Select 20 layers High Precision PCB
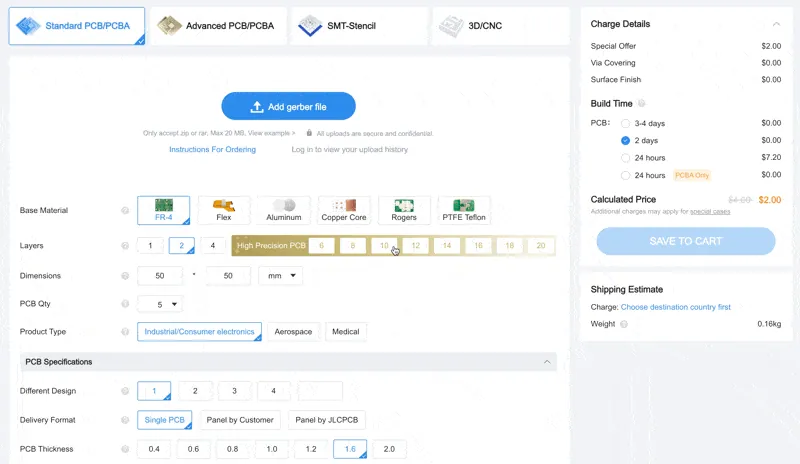 pos(541,246)
